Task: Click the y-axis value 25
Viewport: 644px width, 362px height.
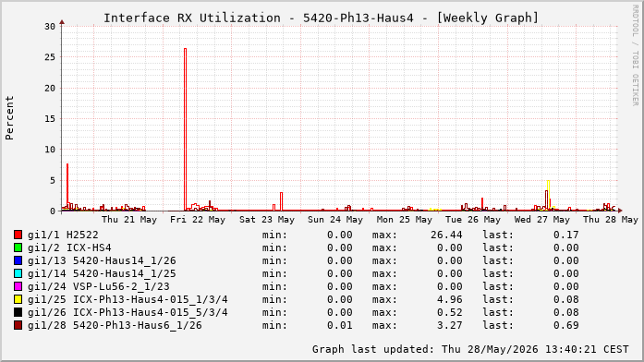Action: (x=50, y=57)
